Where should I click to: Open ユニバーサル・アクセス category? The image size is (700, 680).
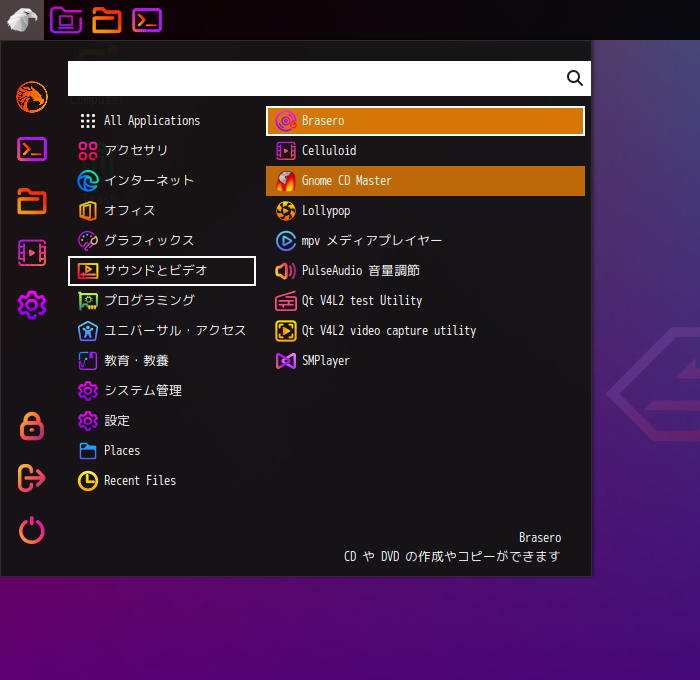[162, 330]
